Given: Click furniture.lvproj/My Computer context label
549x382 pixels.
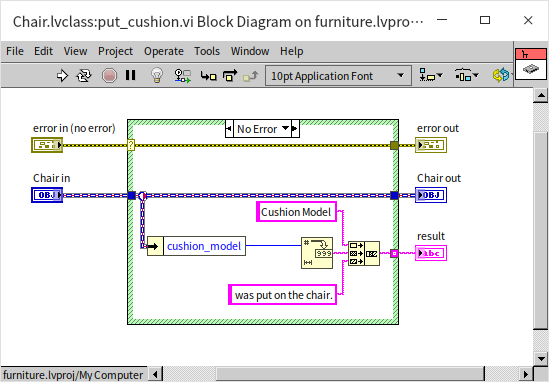Looking at the screenshot, I should tap(73, 375).
